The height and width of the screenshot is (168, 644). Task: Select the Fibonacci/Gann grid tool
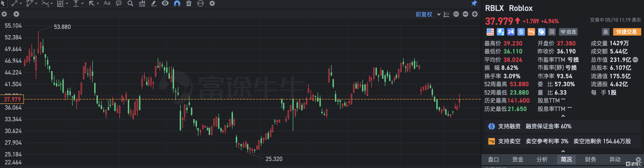point(61,3)
